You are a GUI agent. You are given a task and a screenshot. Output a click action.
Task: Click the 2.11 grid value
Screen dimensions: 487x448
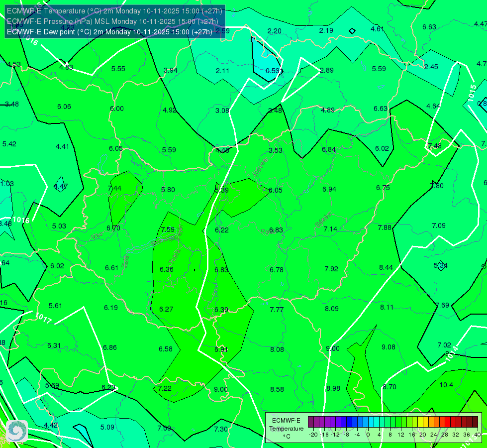tap(222, 71)
